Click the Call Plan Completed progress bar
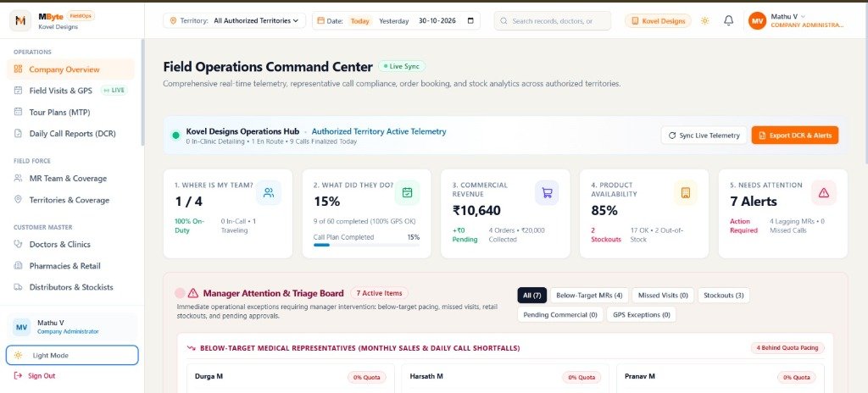Image resolution: width=868 pixels, height=393 pixels. (x=366, y=245)
